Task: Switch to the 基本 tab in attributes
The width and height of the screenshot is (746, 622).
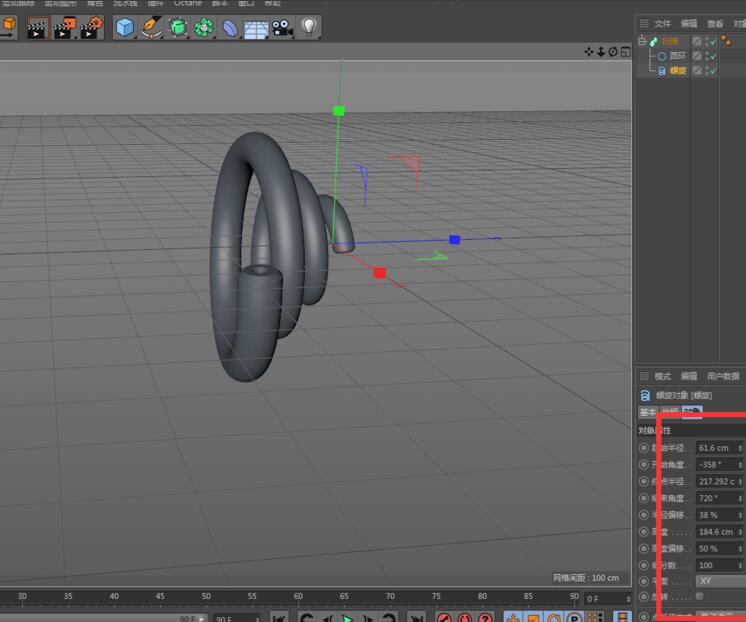Action: [647, 412]
